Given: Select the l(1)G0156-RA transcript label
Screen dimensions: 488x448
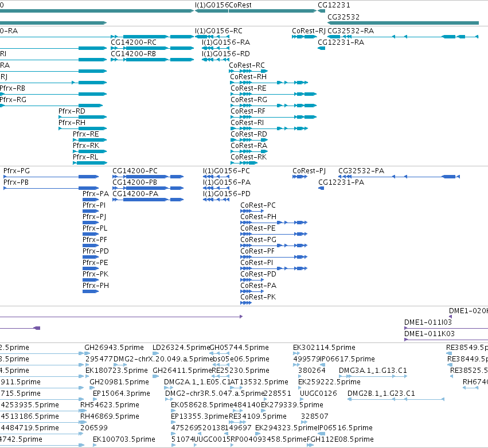Looking at the screenshot, I should pos(226,42).
